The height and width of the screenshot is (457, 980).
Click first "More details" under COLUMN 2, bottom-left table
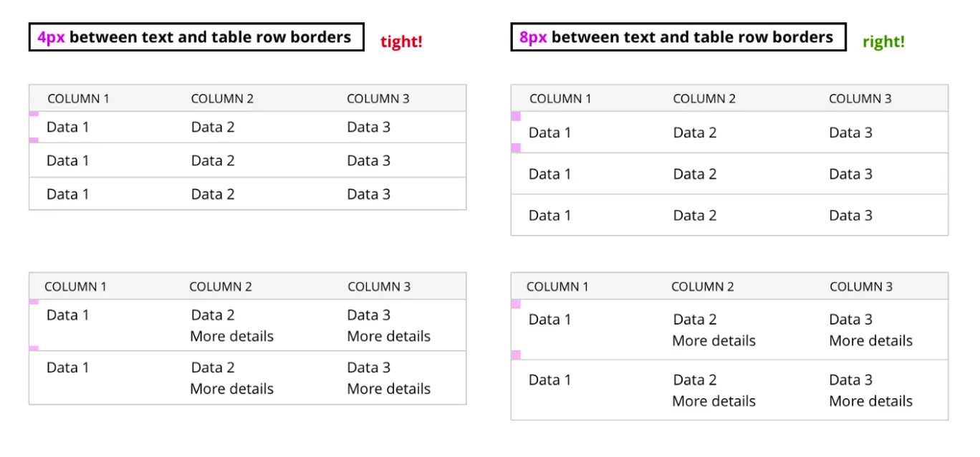click(x=231, y=337)
